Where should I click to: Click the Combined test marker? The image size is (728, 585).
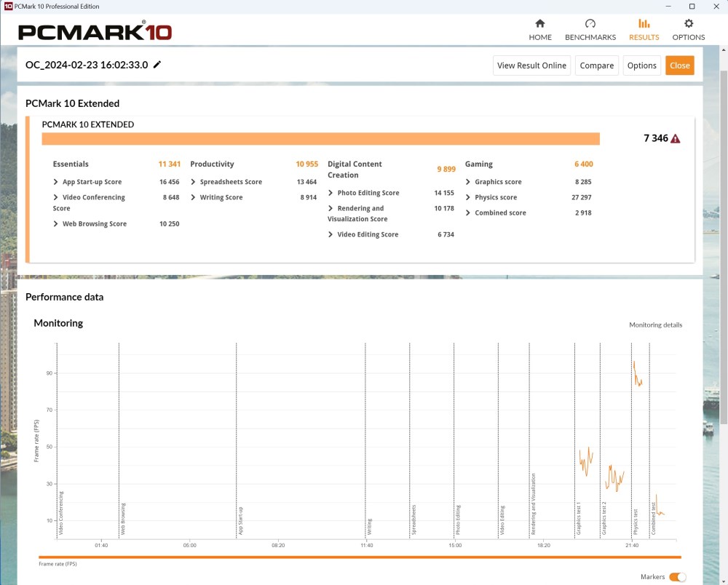pos(654,519)
